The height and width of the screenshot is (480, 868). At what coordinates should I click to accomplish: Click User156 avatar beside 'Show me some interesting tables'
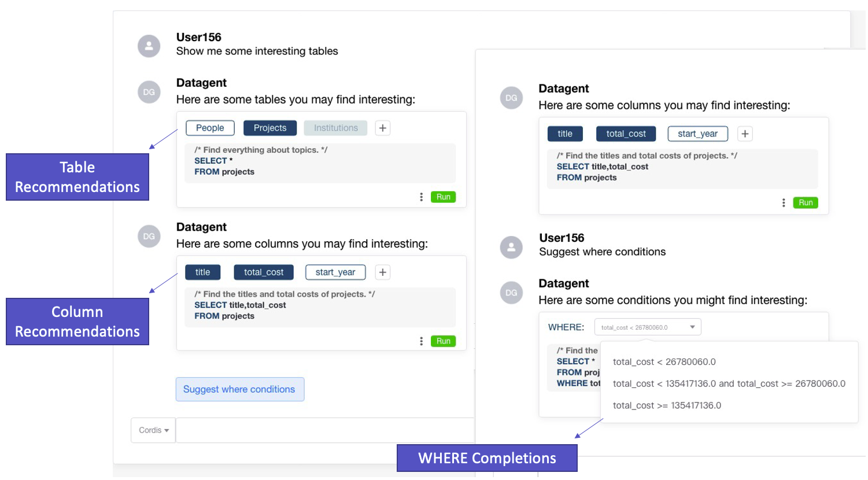point(149,46)
